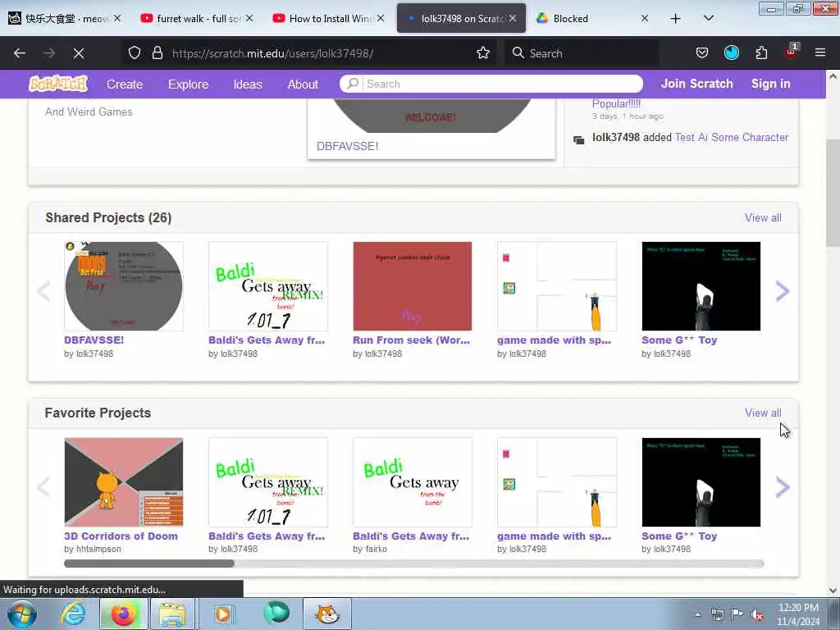
Task: Open Test Ai Some Character link
Action: click(x=731, y=137)
